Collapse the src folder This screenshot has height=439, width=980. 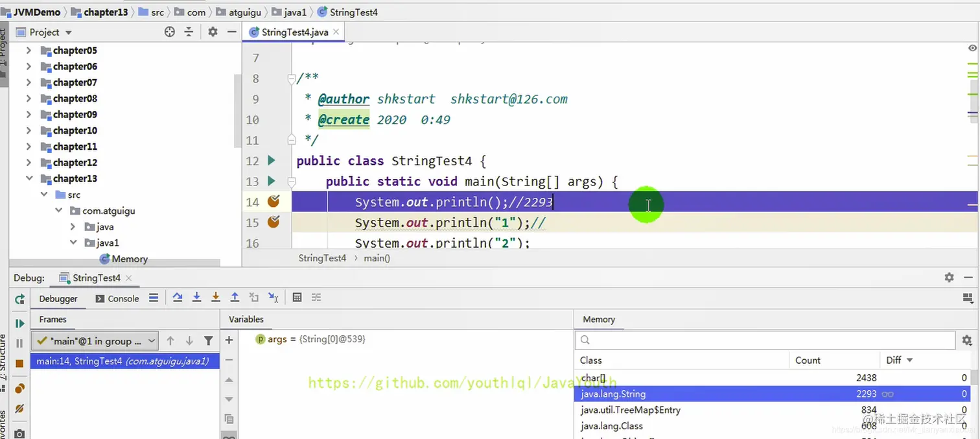pyautogui.click(x=44, y=195)
